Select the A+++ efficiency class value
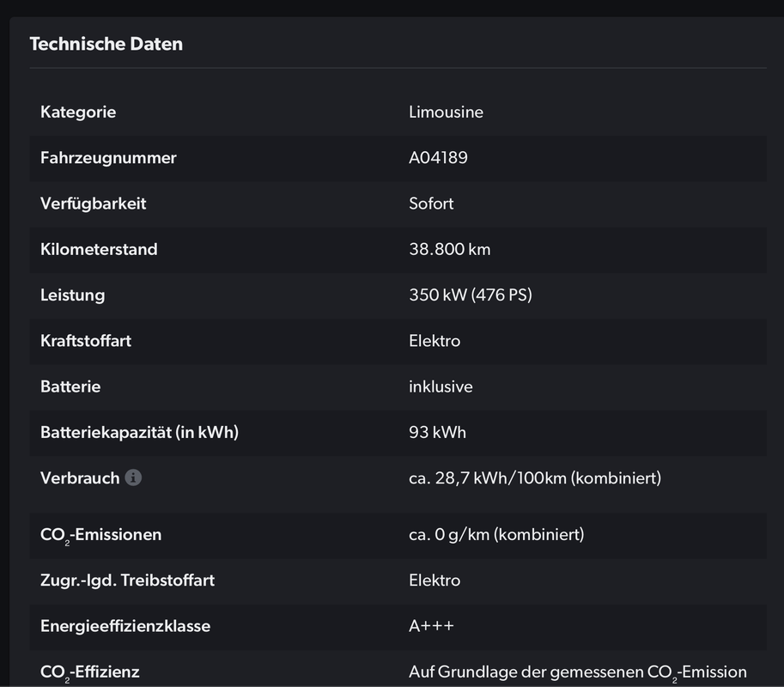Screen dimensions: 784x687 pos(431,626)
